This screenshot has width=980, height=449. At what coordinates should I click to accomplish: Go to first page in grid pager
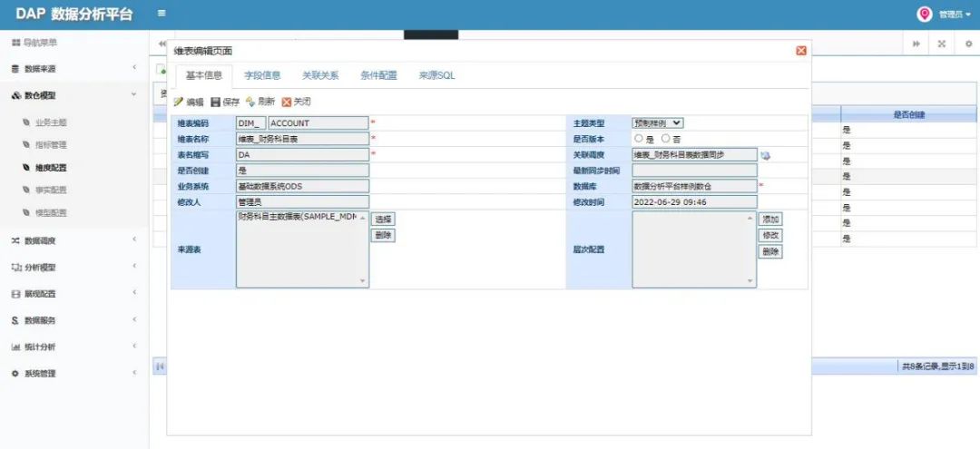tap(160, 366)
